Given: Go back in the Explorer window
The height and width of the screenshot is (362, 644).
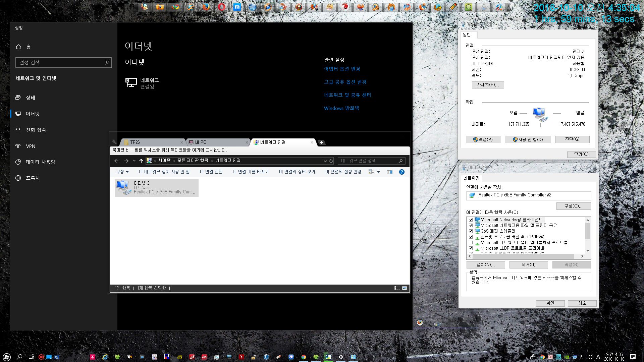Looking at the screenshot, I should pyautogui.click(x=116, y=161).
